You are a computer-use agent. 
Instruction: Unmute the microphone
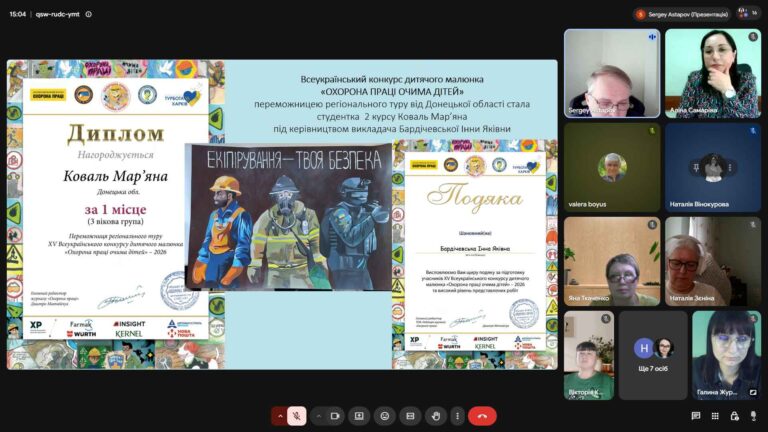click(297, 416)
